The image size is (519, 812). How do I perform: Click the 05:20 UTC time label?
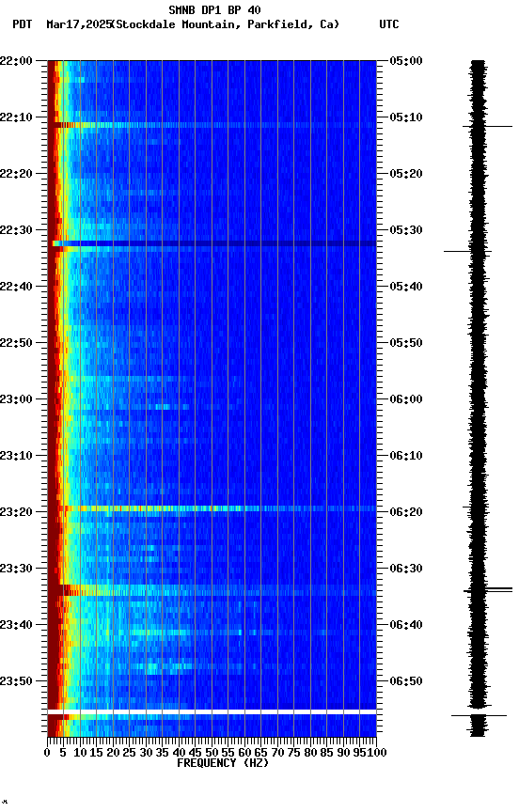[405, 174]
